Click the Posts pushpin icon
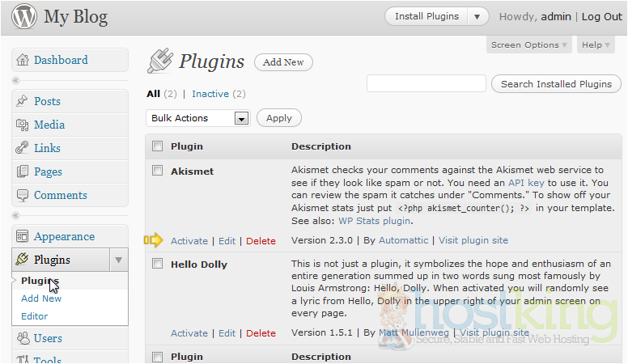The width and height of the screenshot is (628, 364). 23,101
